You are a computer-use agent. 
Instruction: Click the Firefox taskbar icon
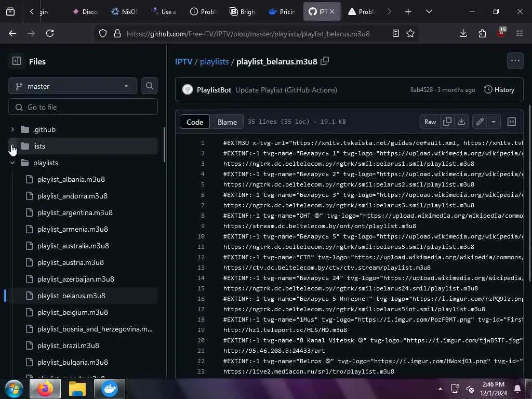pyautogui.click(x=45, y=389)
